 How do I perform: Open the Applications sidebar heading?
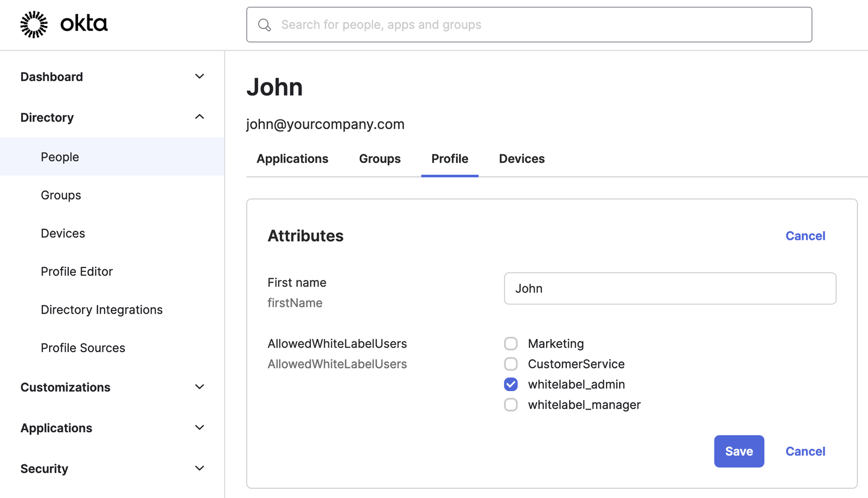click(x=56, y=428)
